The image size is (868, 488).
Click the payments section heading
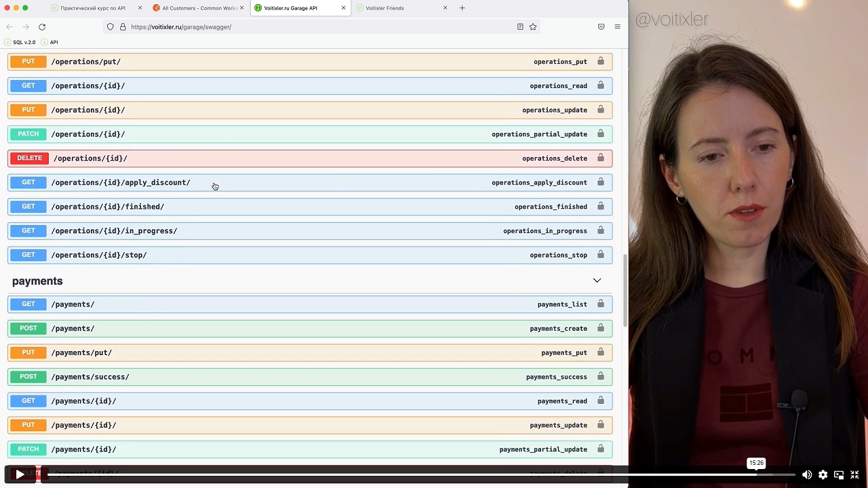(37, 281)
